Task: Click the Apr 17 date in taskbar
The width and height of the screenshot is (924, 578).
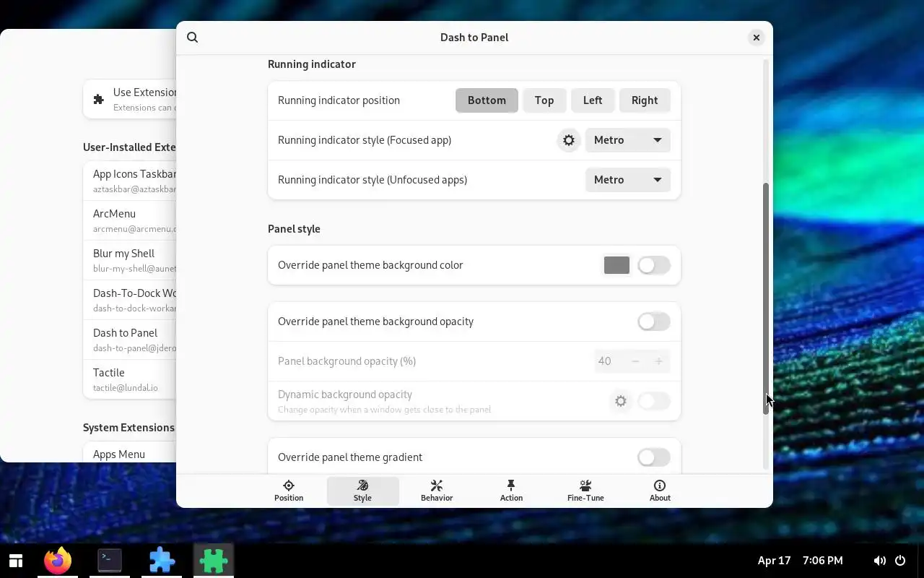Action: (x=774, y=561)
